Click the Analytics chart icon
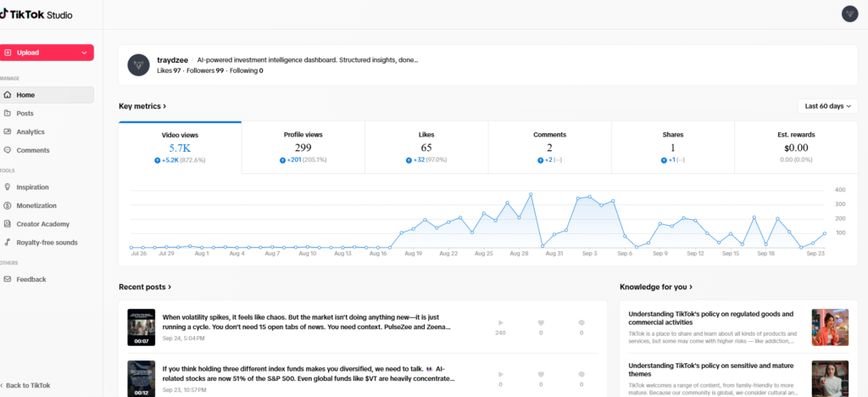868x397 pixels. coord(7,131)
